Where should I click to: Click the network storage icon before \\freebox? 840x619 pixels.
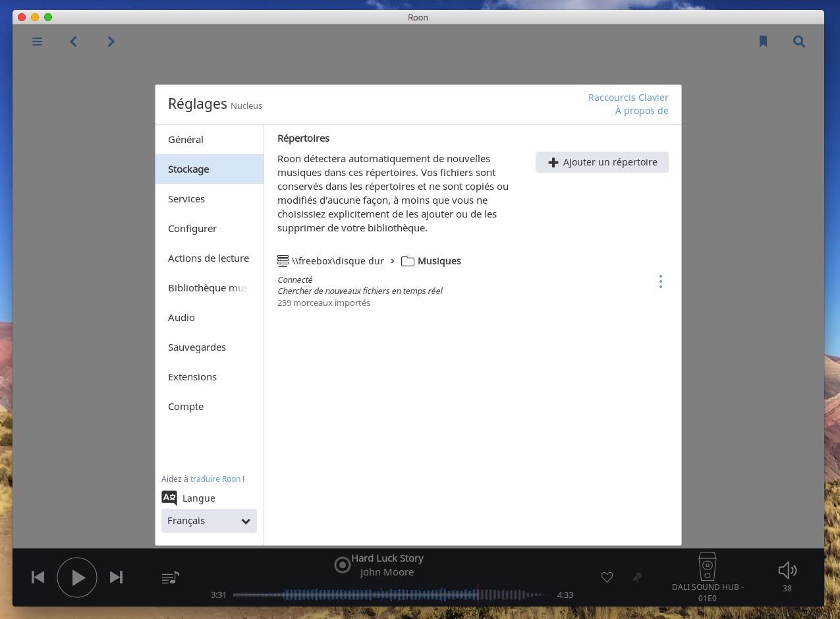point(283,261)
